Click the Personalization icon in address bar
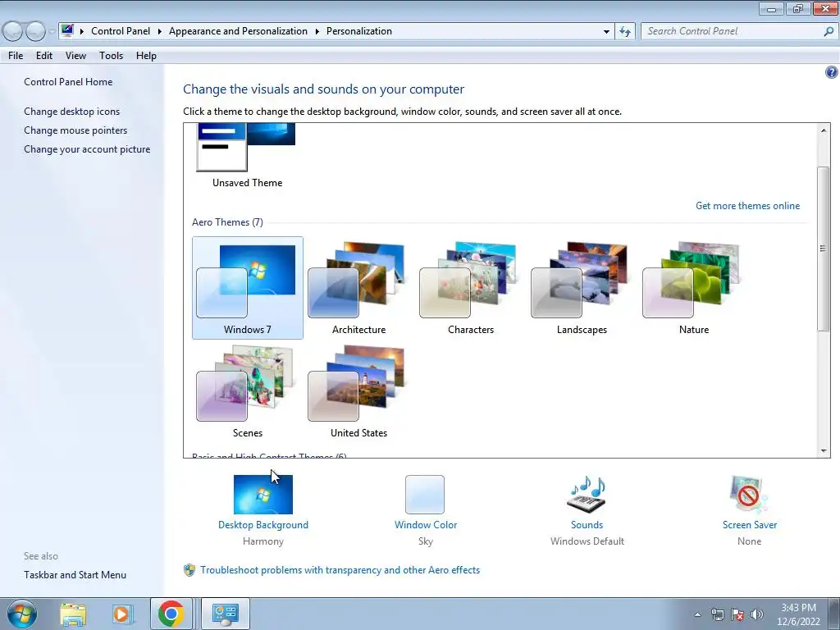Image resolution: width=840 pixels, height=630 pixels. pyautogui.click(x=67, y=30)
